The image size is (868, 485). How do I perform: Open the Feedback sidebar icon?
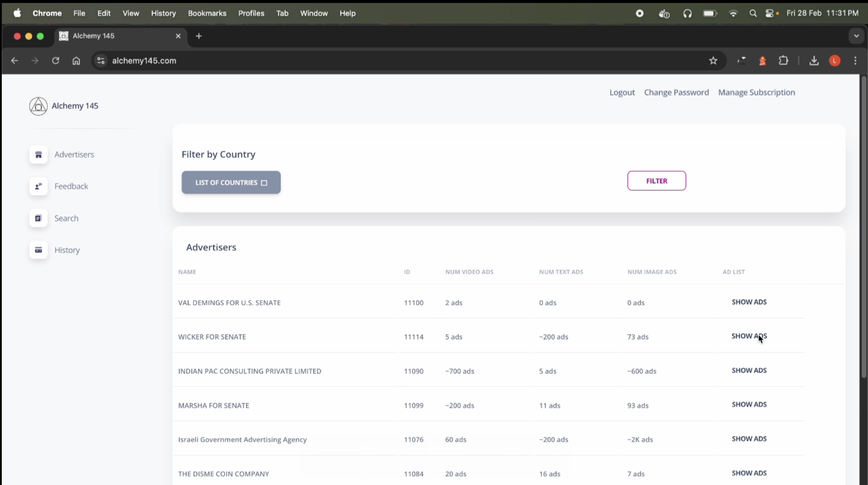[38, 186]
